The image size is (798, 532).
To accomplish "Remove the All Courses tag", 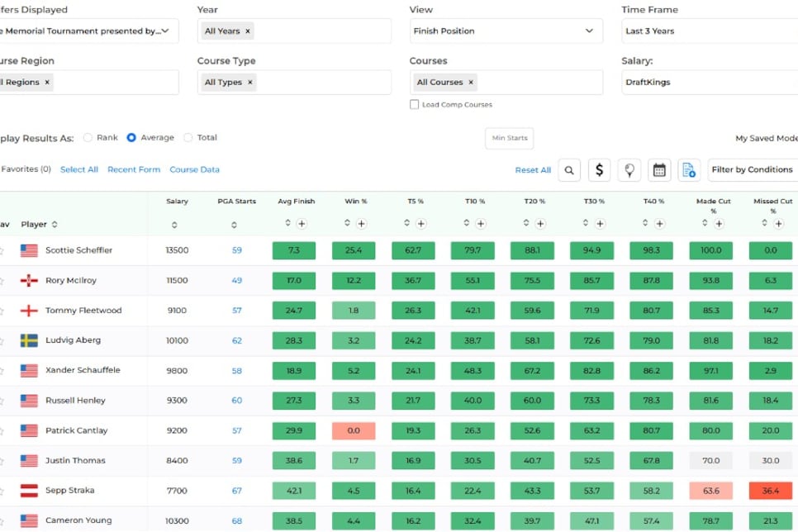I will [x=471, y=82].
